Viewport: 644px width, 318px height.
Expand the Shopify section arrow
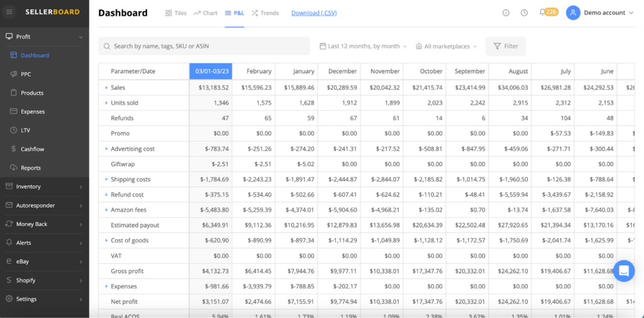click(x=80, y=281)
